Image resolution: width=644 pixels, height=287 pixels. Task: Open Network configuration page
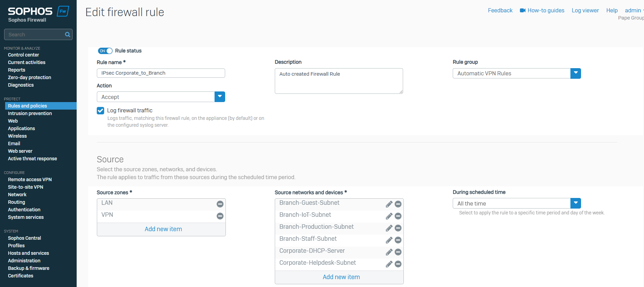17,195
